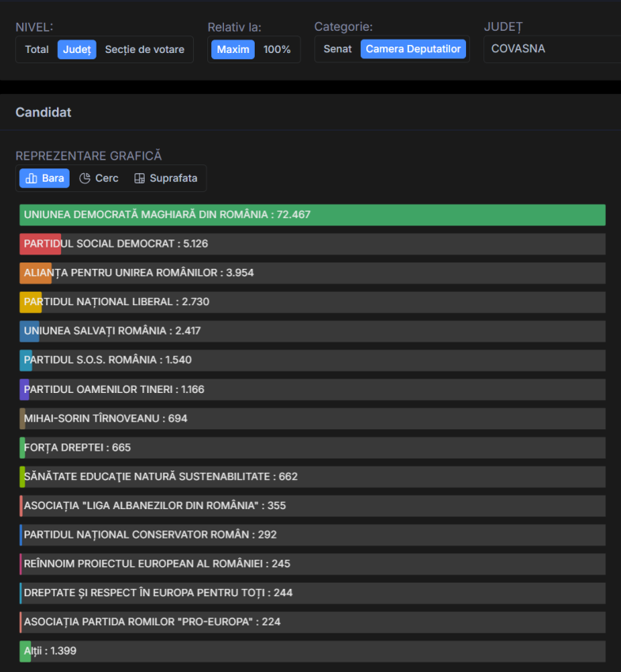Set relative scale to Maxim

coord(233,50)
